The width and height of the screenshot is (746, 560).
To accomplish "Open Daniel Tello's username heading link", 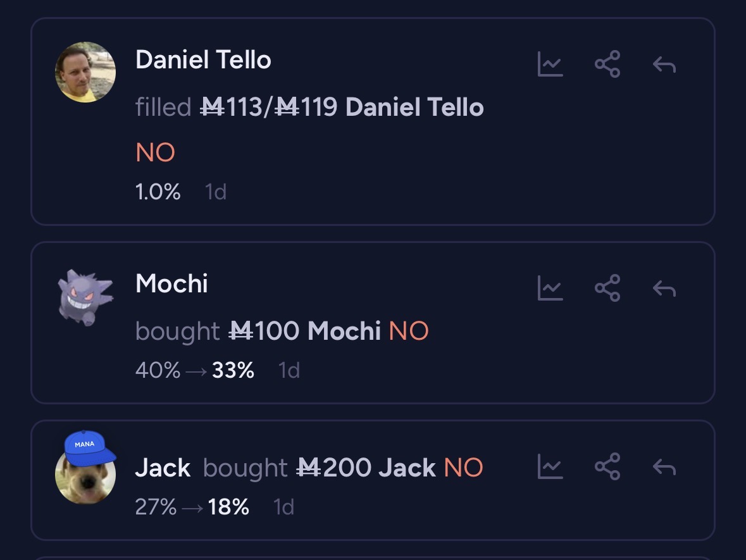I will point(203,60).
